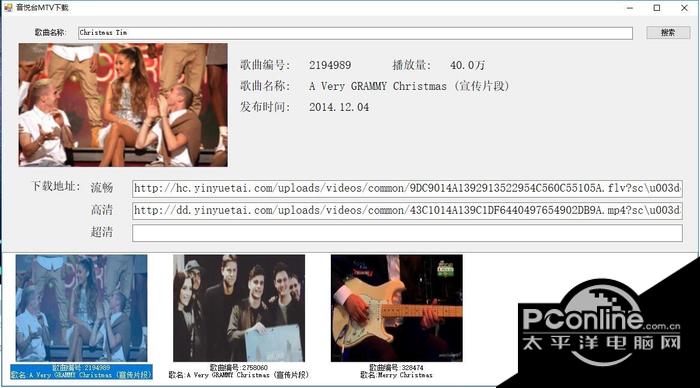The width and height of the screenshot is (700, 388).
Task: Click the 超清 quality label
Action: (102, 232)
